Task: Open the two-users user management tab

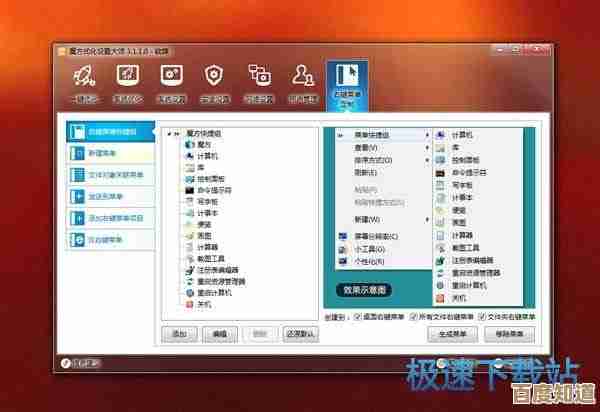Action: 303,83
